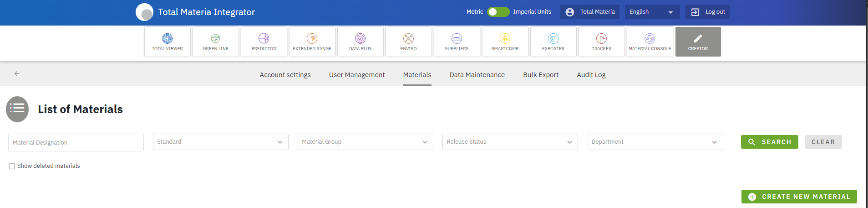The height and width of the screenshot is (208, 868).
Task: Open the Extended Range module
Action: [x=312, y=42]
